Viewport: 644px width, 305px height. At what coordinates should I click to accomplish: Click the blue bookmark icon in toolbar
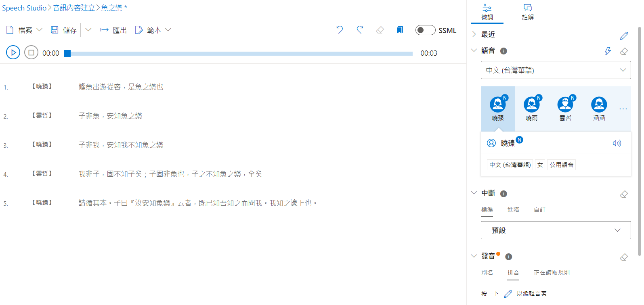(x=400, y=30)
